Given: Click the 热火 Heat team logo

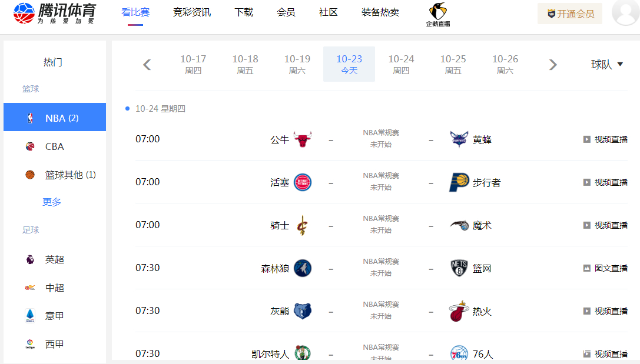Looking at the screenshot, I should 459,312.
